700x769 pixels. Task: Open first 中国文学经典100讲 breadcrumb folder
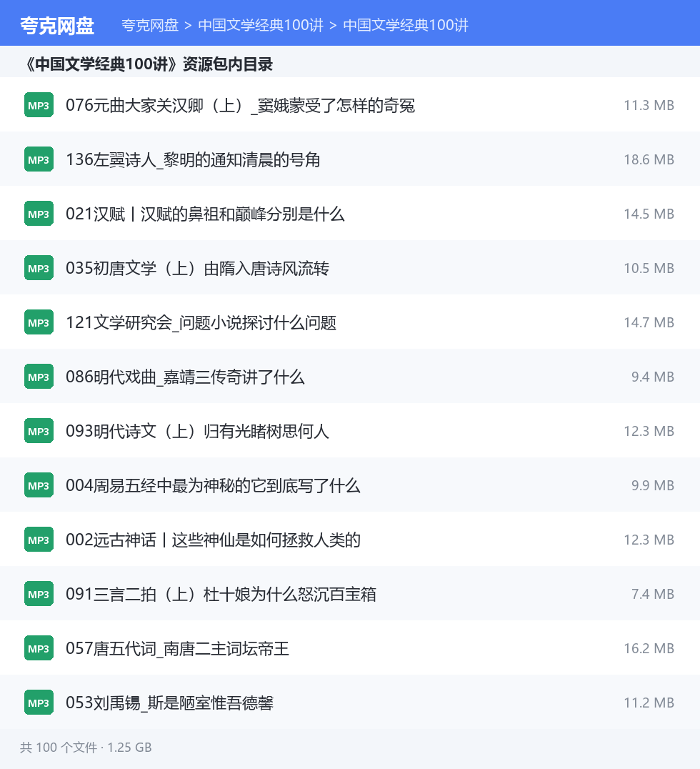coord(261,25)
